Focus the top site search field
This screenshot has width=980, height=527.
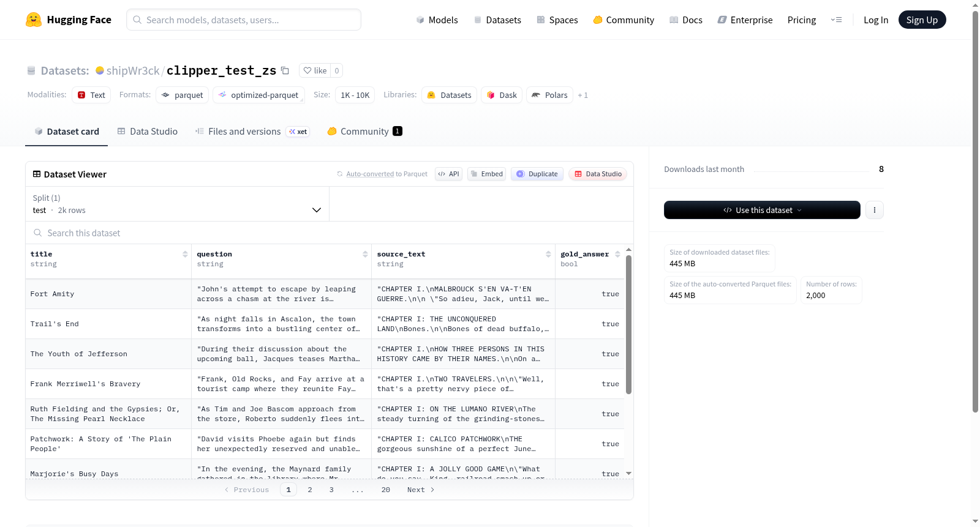tap(244, 20)
